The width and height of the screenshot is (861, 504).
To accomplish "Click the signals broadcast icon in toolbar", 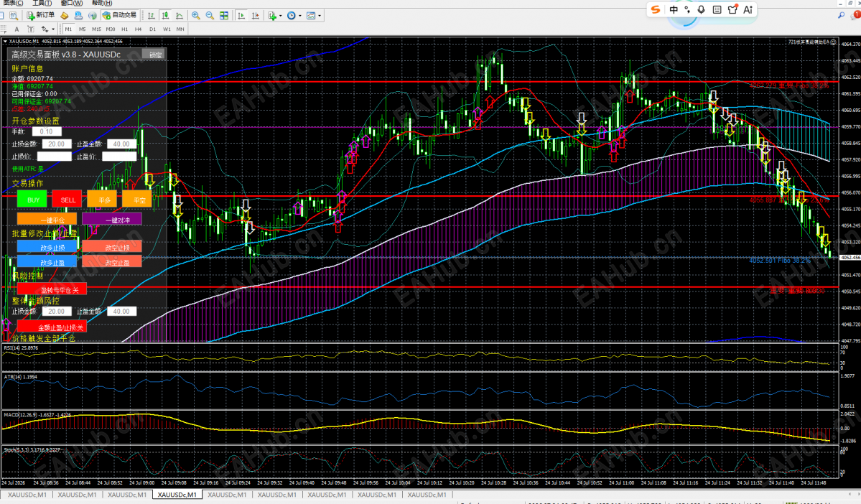I will (92, 15).
